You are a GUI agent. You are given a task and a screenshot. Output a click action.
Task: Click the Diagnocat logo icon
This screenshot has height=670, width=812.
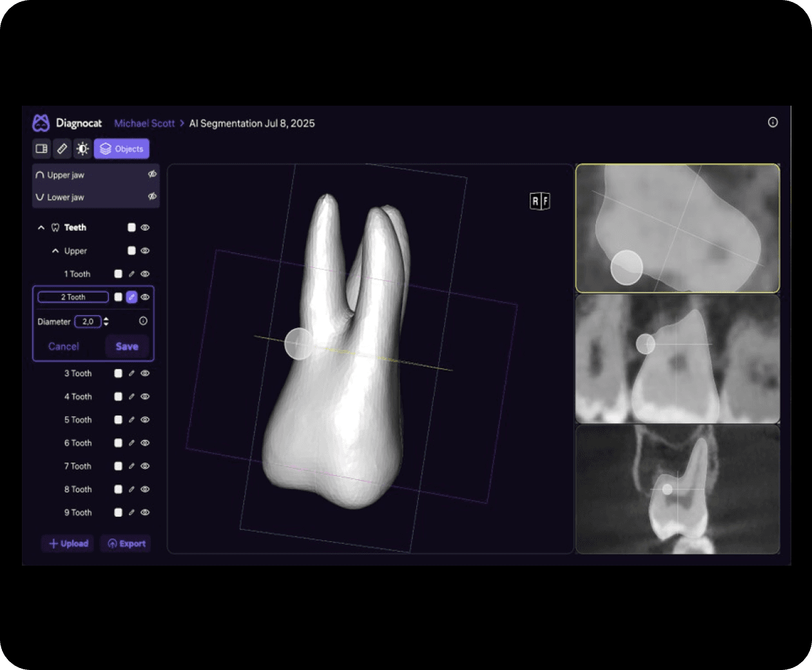click(x=41, y=123)
